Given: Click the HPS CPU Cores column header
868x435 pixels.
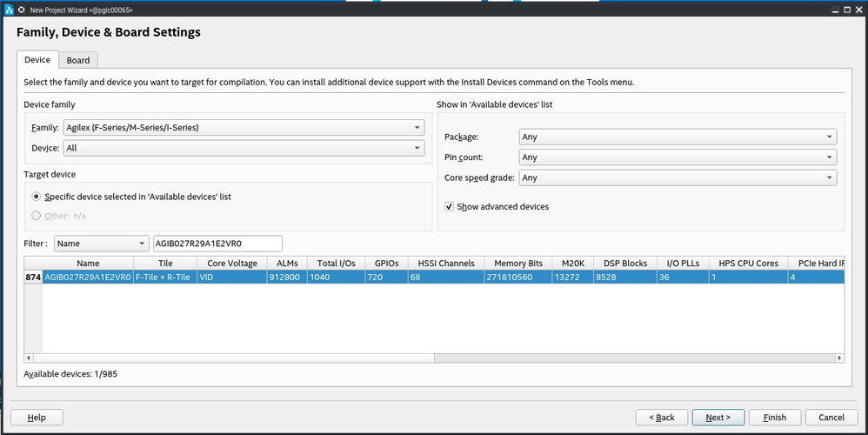Looking at the screenshot, I should pos(749,264).
